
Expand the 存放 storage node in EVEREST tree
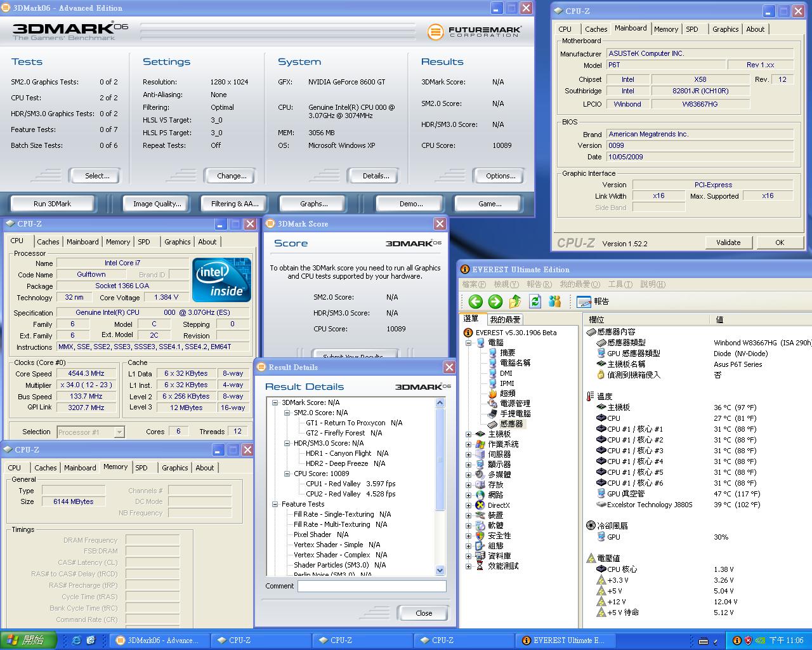click(x=469, y=485)
